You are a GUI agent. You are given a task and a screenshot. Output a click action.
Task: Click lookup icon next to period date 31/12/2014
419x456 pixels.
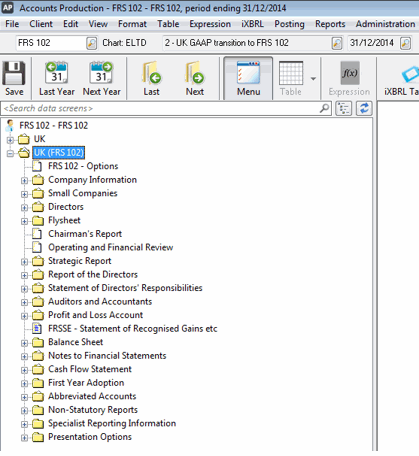coord(406,43)
